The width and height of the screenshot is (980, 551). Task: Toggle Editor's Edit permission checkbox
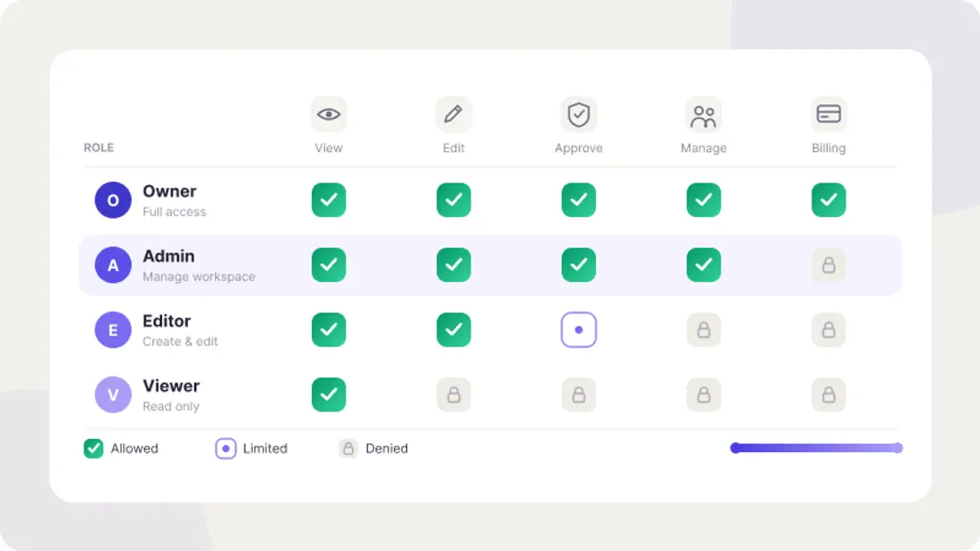pos(453,330)
